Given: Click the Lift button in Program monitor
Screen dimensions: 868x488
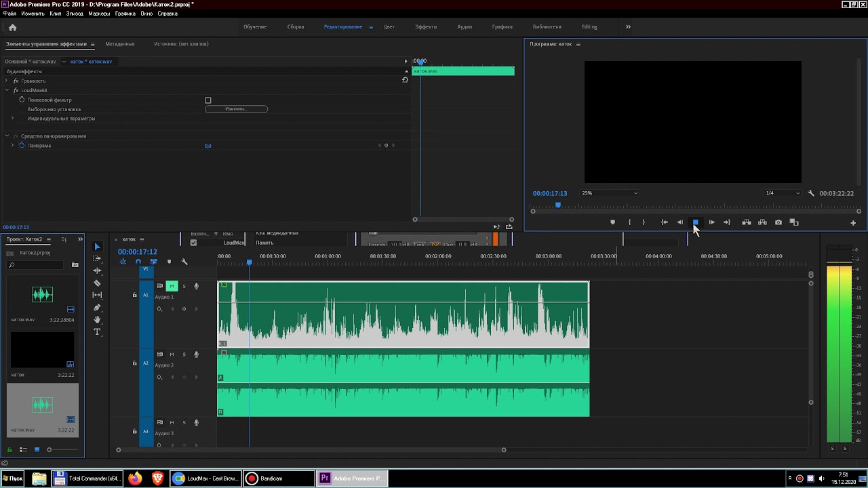Looking at the screenshot, I should (747, 222).
